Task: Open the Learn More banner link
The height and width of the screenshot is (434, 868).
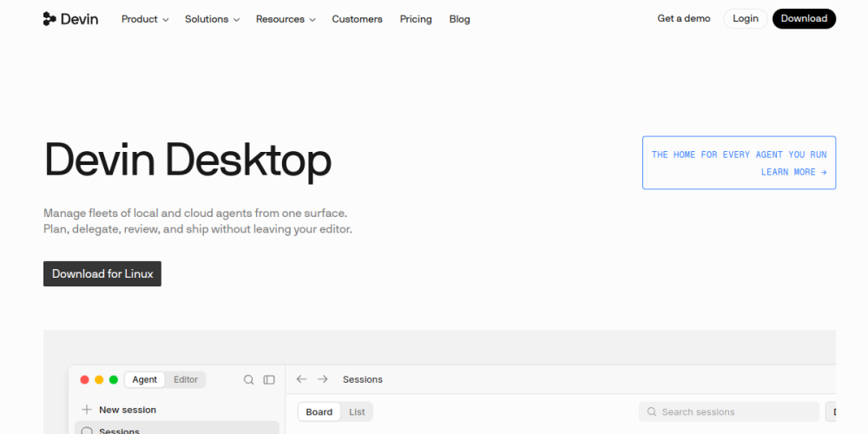Action: (x=739, y=163)
